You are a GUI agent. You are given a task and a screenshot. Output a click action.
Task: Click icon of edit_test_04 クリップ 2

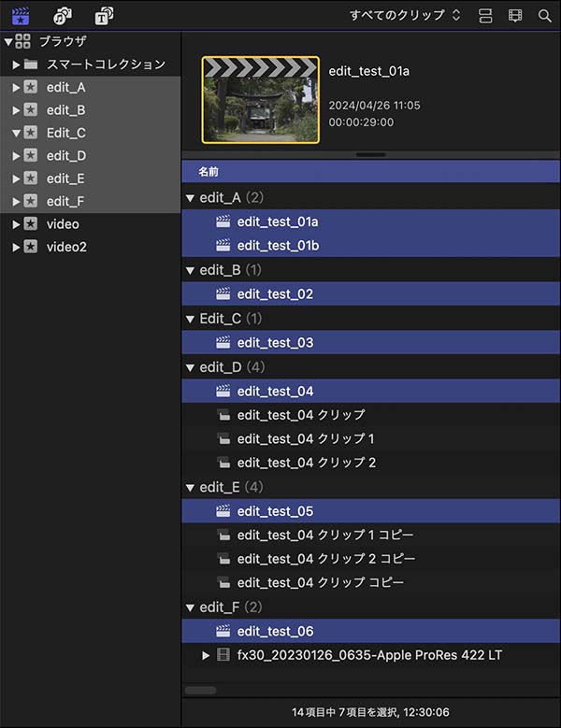point(223,463)
